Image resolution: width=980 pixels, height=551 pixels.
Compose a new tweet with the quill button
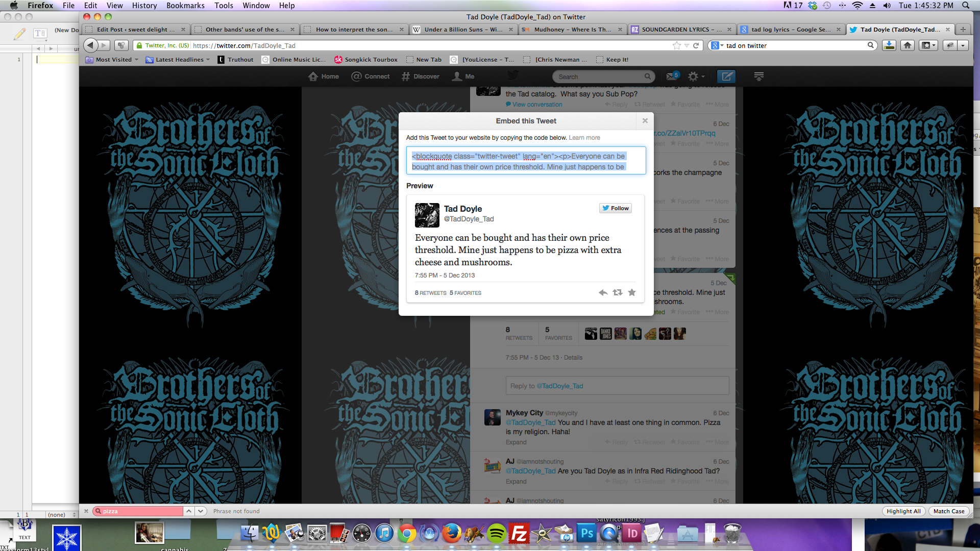[726, 77]
